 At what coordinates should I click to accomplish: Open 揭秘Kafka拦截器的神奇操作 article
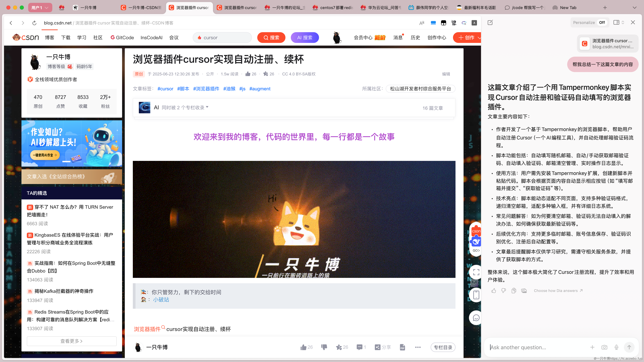pyautogui.click(x=64, y=291)
